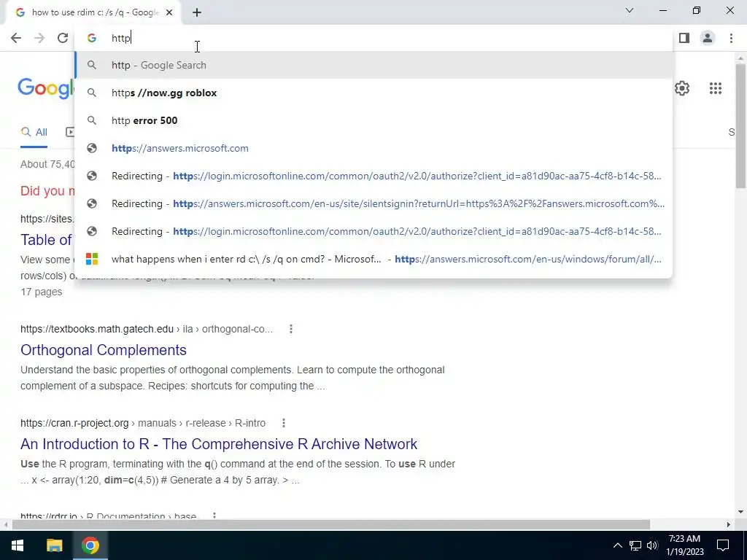747x560 pixels.
Task: Click Google icon in the address bar
Action: pos(92,38)
